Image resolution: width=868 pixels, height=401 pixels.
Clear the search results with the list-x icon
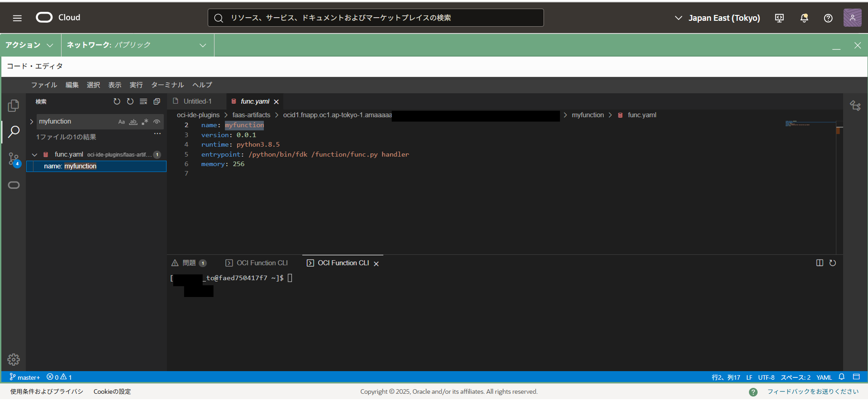(x=143, y=102)
